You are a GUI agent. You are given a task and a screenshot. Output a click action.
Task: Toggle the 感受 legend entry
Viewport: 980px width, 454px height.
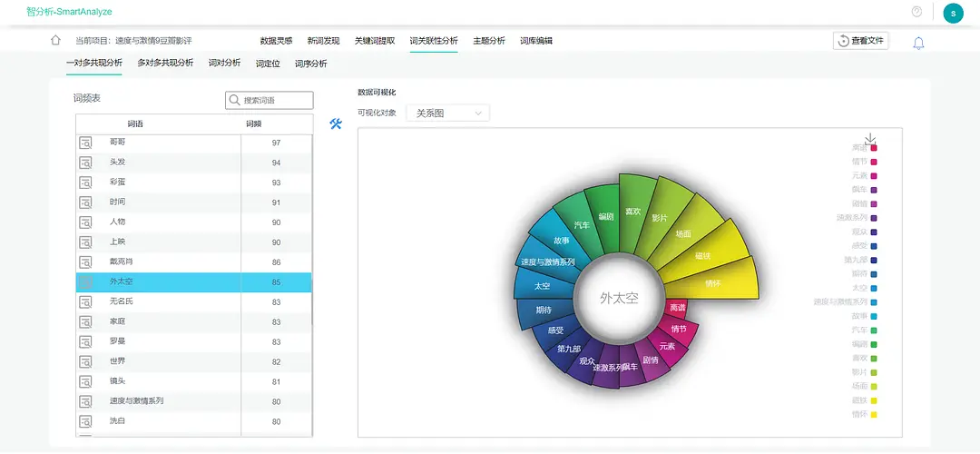(865, 246)
